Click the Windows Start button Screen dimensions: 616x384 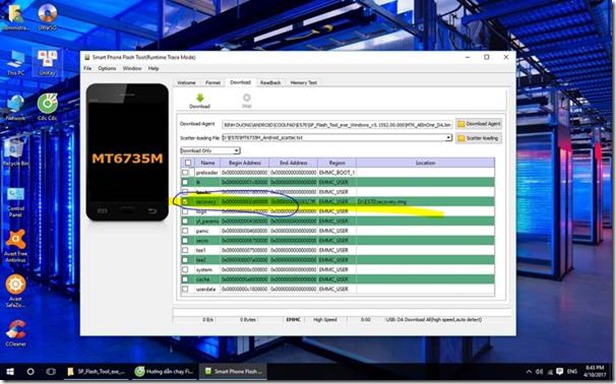point(10,371)
